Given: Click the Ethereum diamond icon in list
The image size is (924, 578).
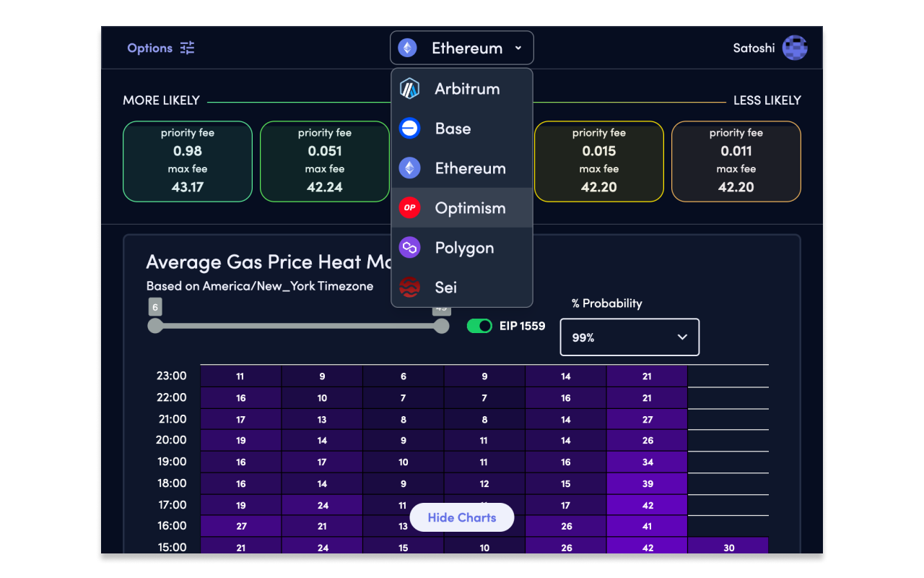Looking at the screenshot, I should click(409, 168).
